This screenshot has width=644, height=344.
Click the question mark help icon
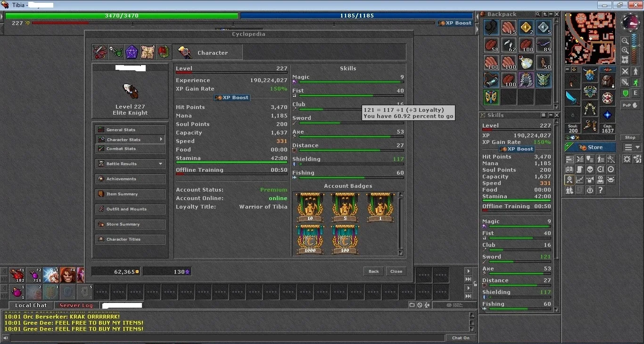click(x=600, y=190)
